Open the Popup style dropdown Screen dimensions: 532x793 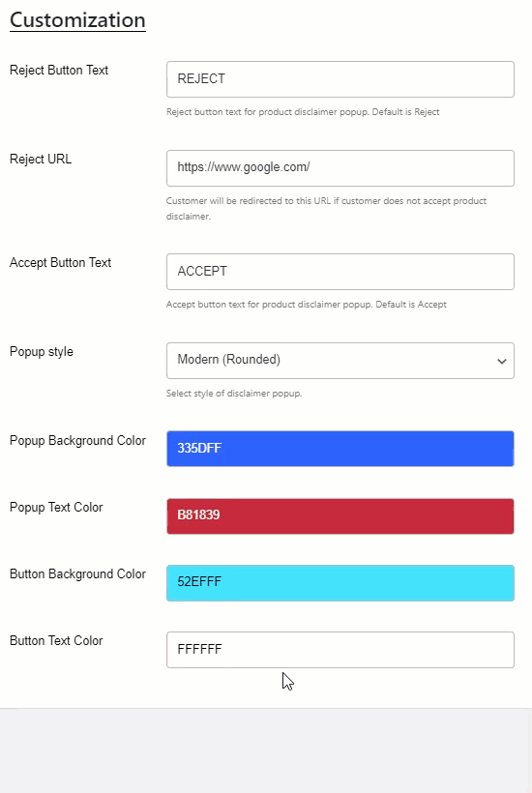point(340,361)
